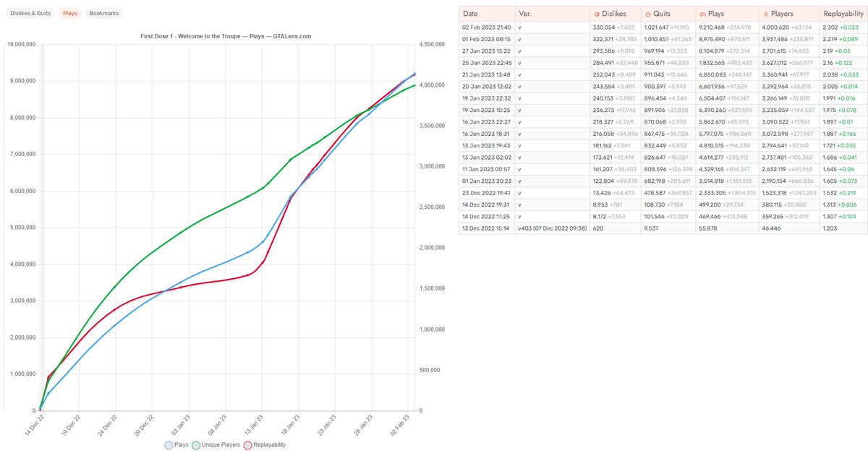The height and width of the screenshot is (469, 868).
Task: Toggle the Unique Players legend entry
Action: 216,444
